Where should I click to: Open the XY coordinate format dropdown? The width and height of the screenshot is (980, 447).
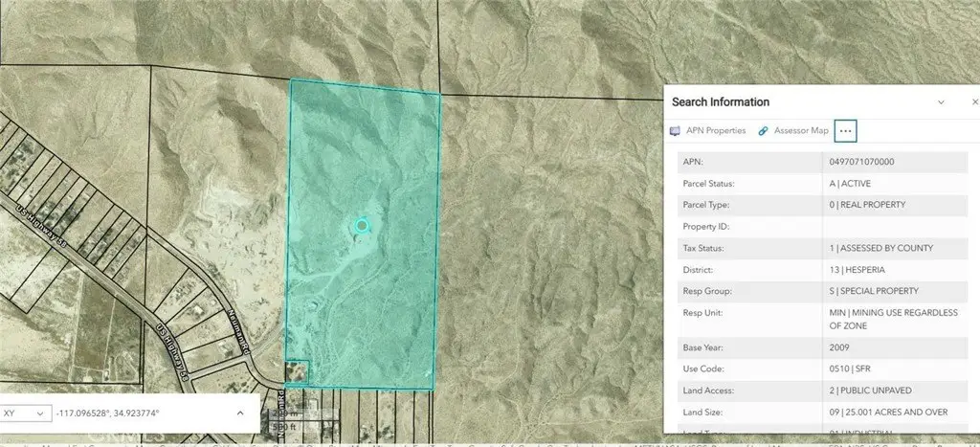[26, 413]
